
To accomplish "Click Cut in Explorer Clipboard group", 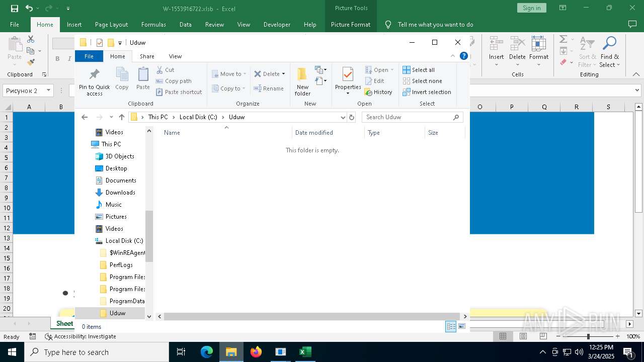I will [x=165, y=70].
